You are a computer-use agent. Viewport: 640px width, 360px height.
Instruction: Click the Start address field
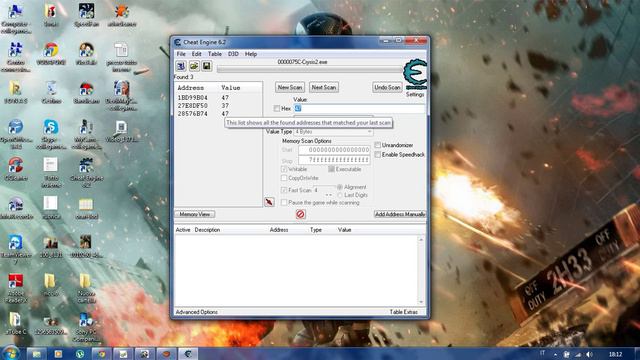pyautogui.click(x=334, y=150)
